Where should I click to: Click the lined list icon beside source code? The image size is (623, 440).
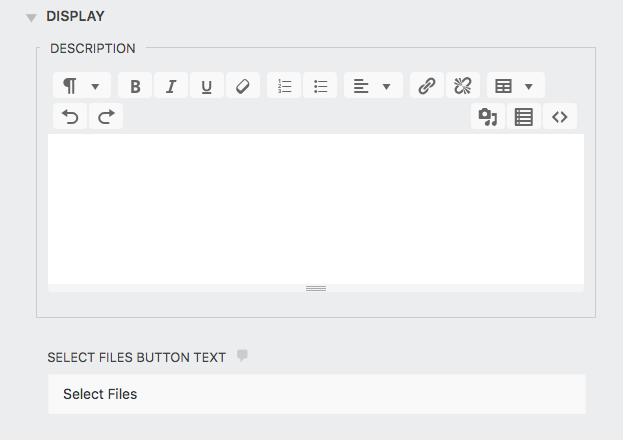click(524, 116)
